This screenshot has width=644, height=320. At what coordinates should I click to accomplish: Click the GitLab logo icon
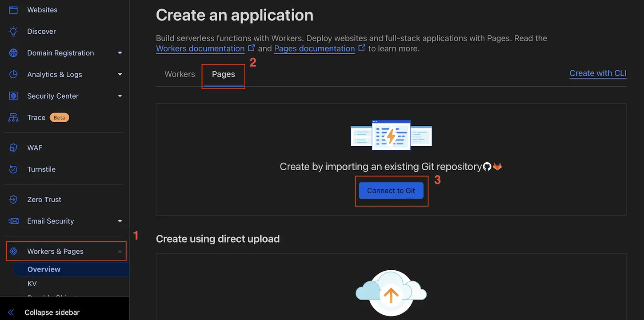pos(497,167)
